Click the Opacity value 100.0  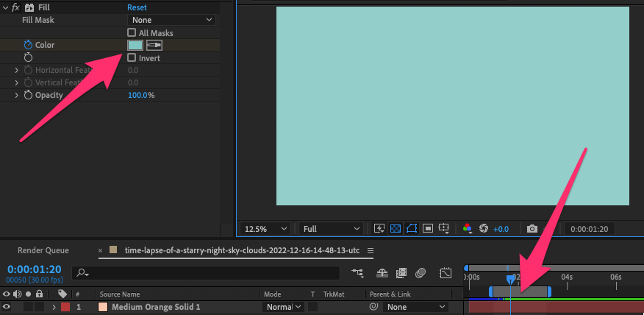[137, 96]
